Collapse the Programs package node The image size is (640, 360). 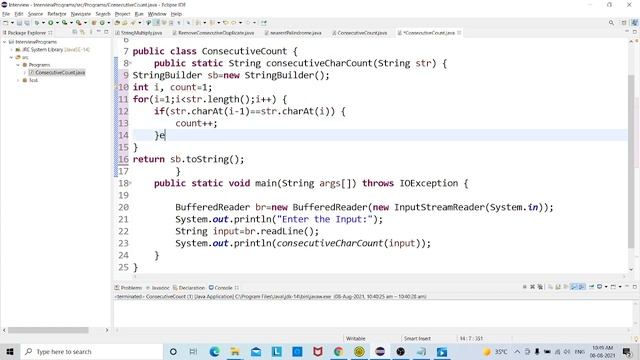click(18, 65)
